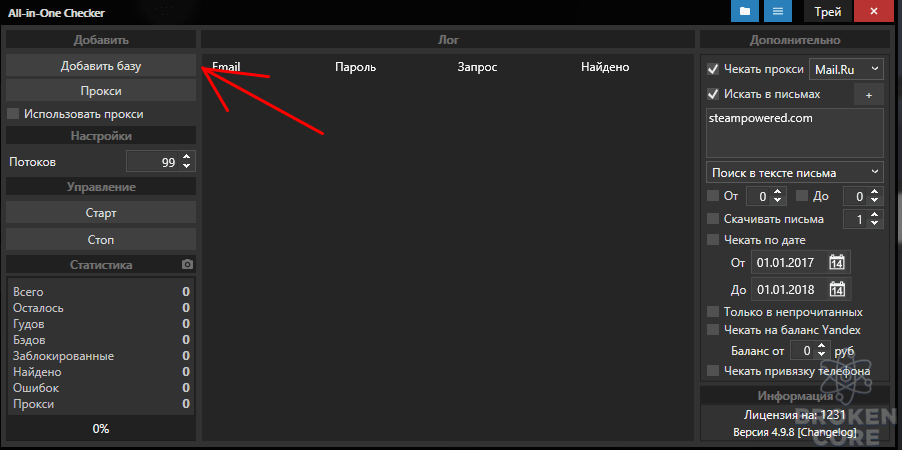This screenshot has width=902, height=450.
Task: Click the Гудов statistics row
Action: tap(101, 324)
